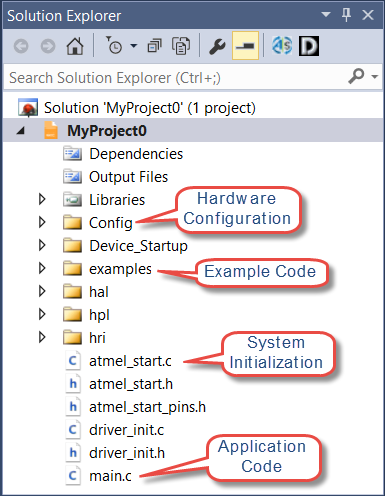Open the Solution Explorer window position dropdown
385x496 pixels.
(x=326, y=15)
